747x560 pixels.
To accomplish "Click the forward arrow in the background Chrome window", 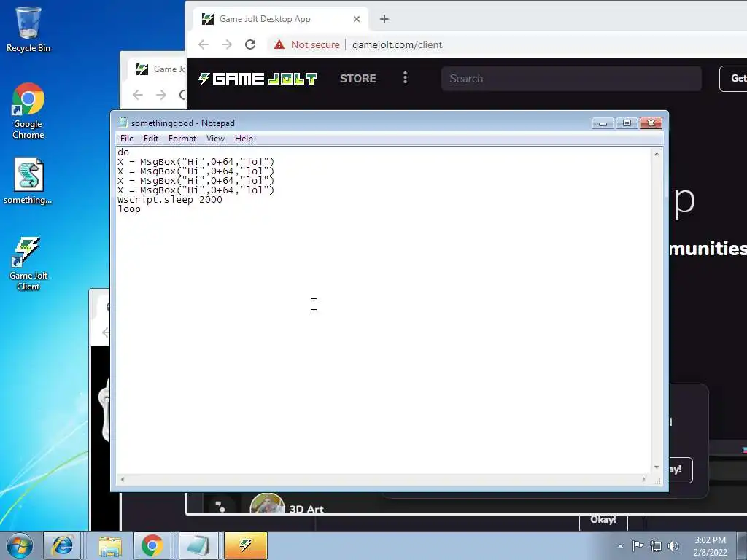I will pos(161,95).
